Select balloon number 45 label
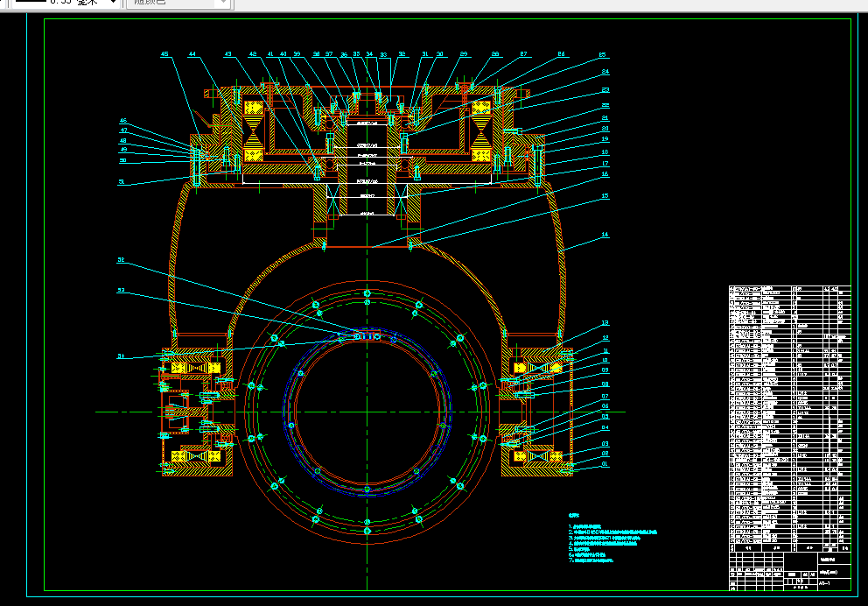 click(x=164, y=54)
